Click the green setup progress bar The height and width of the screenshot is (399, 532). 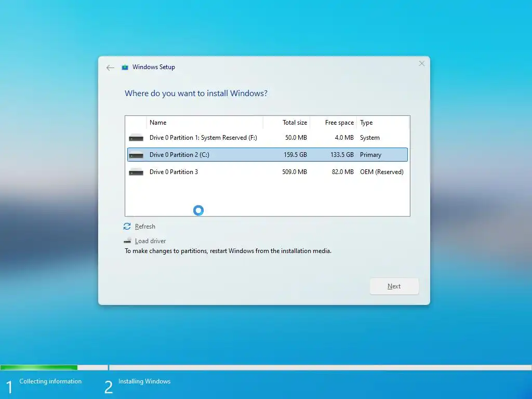click(38, 367)
